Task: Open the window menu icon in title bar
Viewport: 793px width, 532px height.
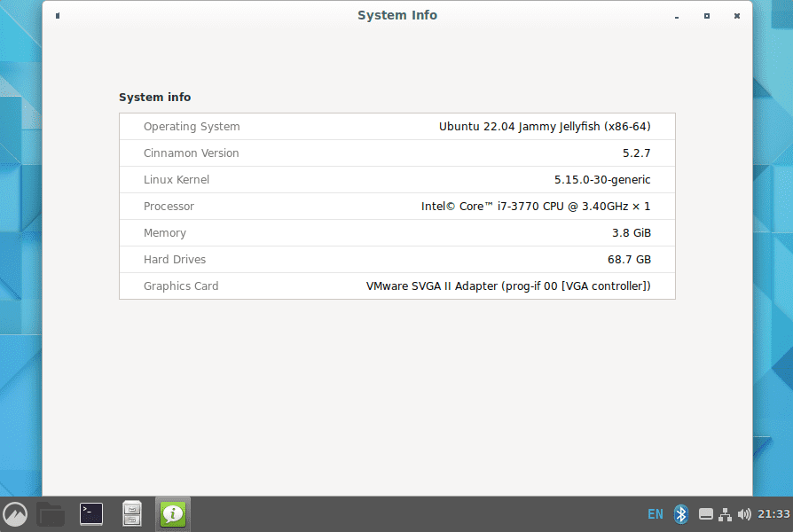Action: click(58, 16)
